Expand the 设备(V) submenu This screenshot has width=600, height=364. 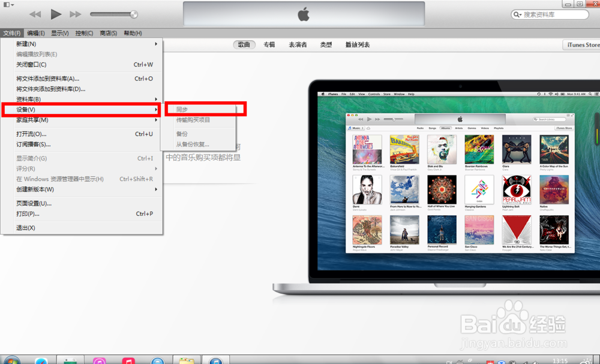tap(82, 110)
